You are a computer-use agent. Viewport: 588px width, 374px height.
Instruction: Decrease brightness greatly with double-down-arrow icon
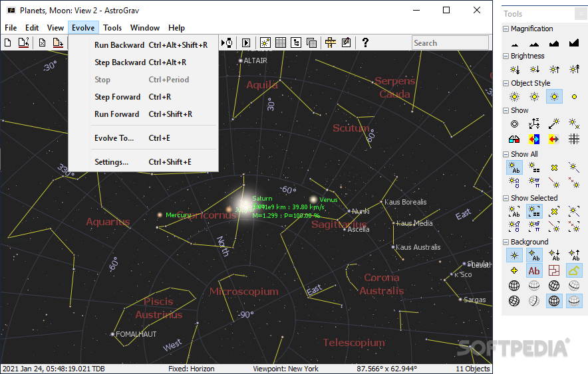point(515,69)
